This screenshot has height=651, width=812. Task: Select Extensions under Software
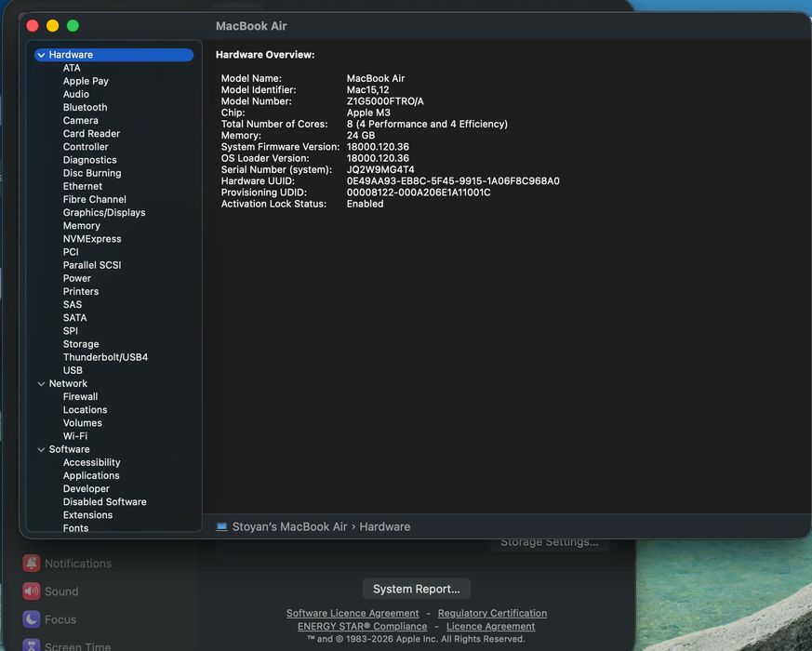pyautogui.click(x=88, y=515)
